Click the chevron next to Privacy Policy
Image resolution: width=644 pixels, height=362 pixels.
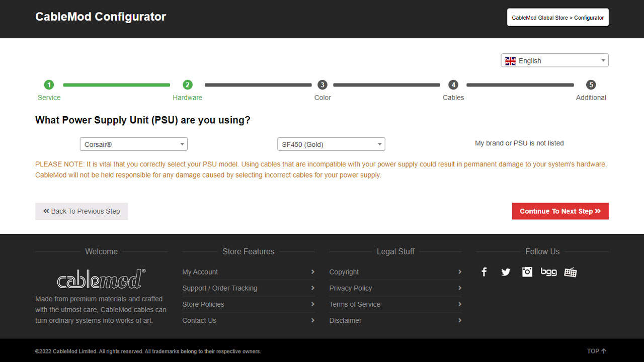460,288
